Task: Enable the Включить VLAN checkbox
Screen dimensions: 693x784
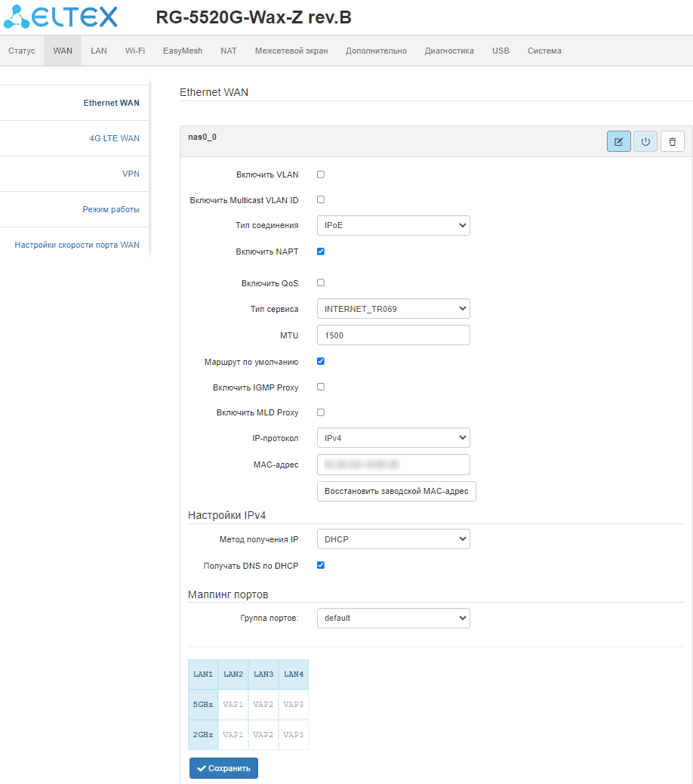Action: (321, 174)
